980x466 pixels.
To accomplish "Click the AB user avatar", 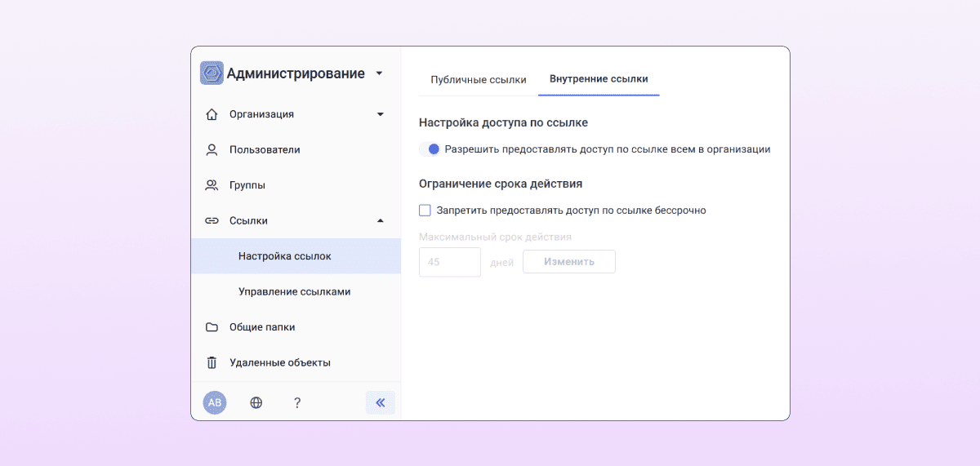I will [215, 402].
